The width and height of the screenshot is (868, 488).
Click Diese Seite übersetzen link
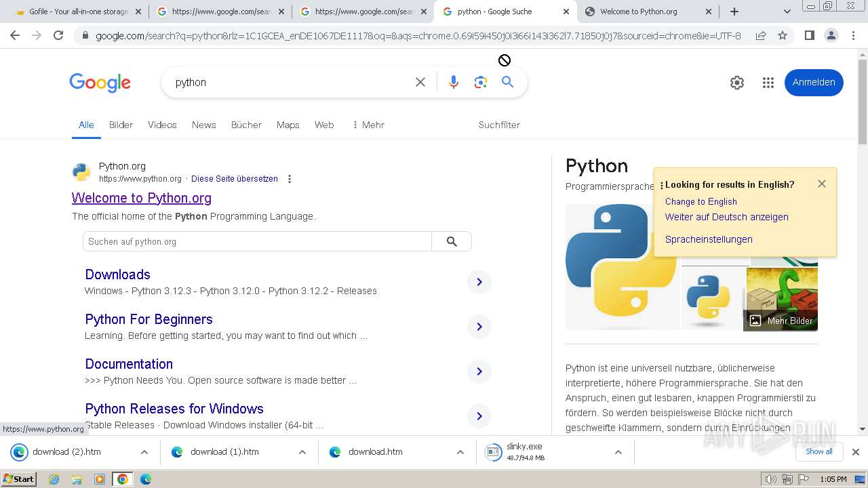click(235, 179)
